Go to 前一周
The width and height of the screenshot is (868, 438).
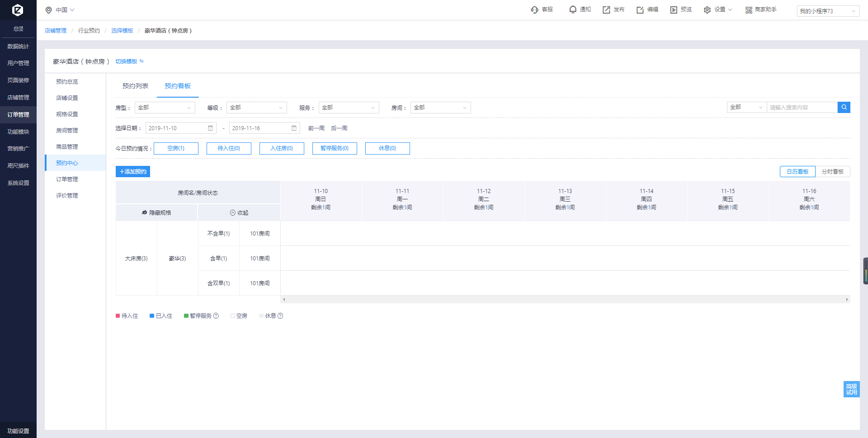(316, 128)
